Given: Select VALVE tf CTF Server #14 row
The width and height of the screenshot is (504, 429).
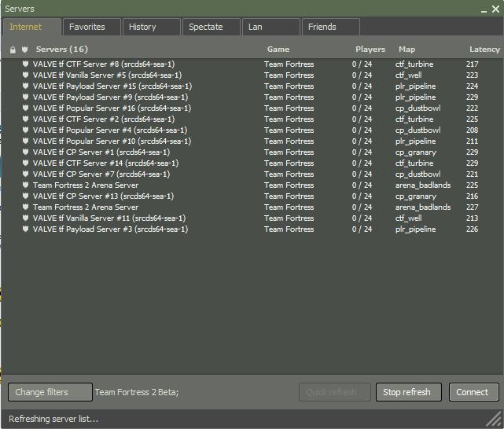Looking at the screenshot, I should tap(252, 163).
